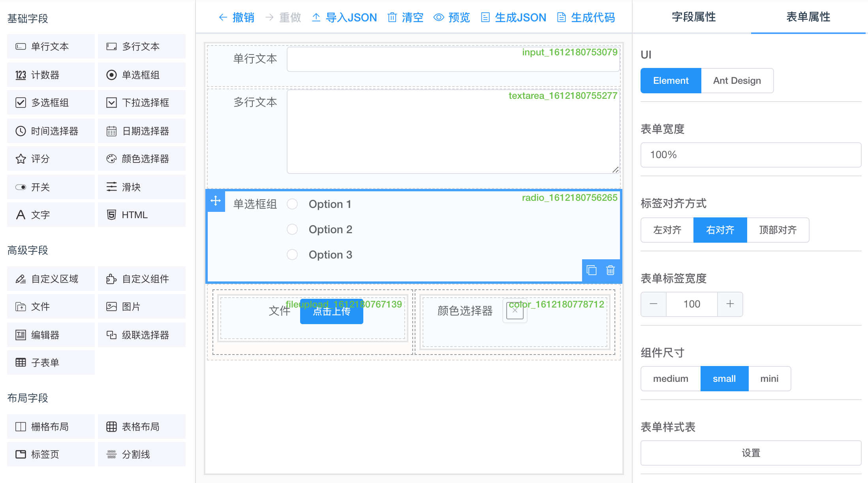Select the Option 2 radio button
Image resolution: width=868 pixels, height=483 pixels.
pos(292,229)
